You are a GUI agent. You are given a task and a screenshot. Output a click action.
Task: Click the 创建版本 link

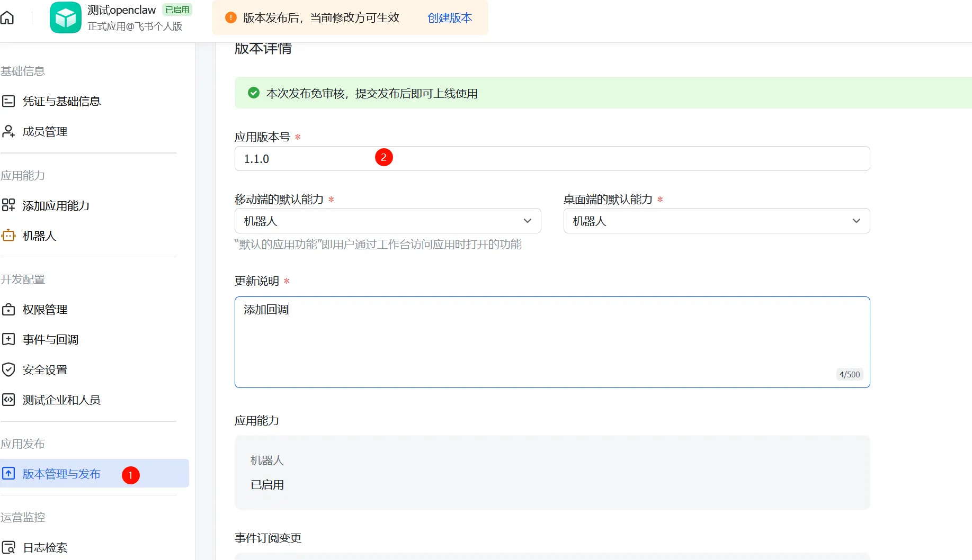(450, 17)
